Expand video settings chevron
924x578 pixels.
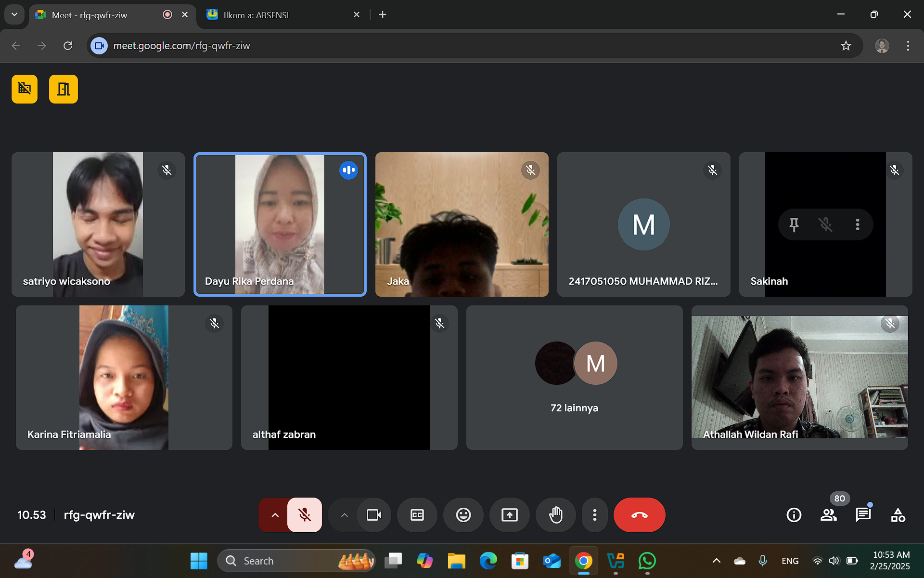click(x=344, y=515)
